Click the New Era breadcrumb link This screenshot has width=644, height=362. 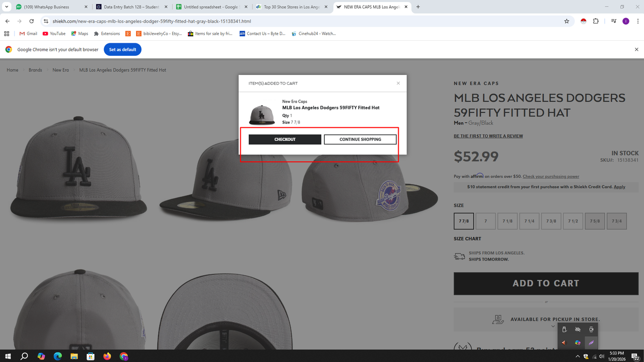pos(60,70)
